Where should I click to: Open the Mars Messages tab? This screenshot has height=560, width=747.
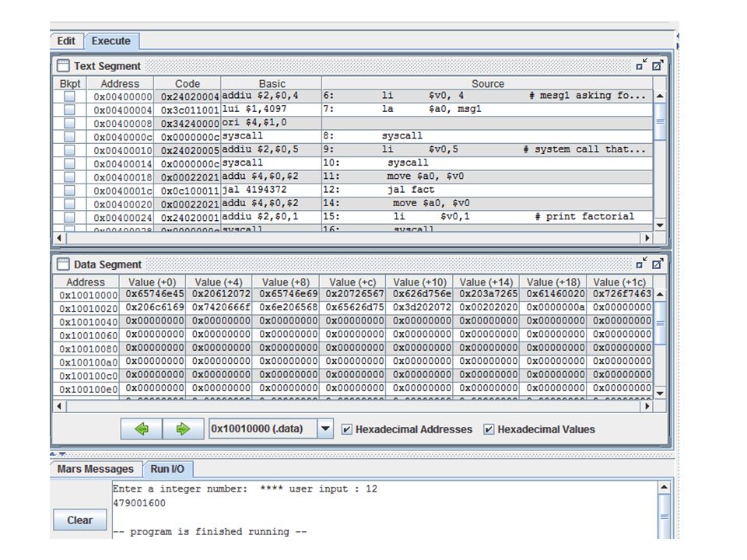[95, 469]
